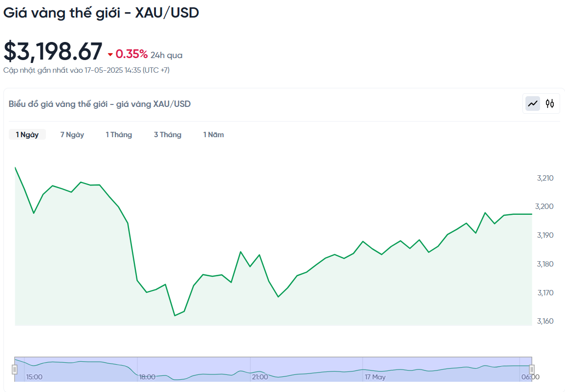
Task: Select the 1 Năm time range tab
Action: coord(213,135)
